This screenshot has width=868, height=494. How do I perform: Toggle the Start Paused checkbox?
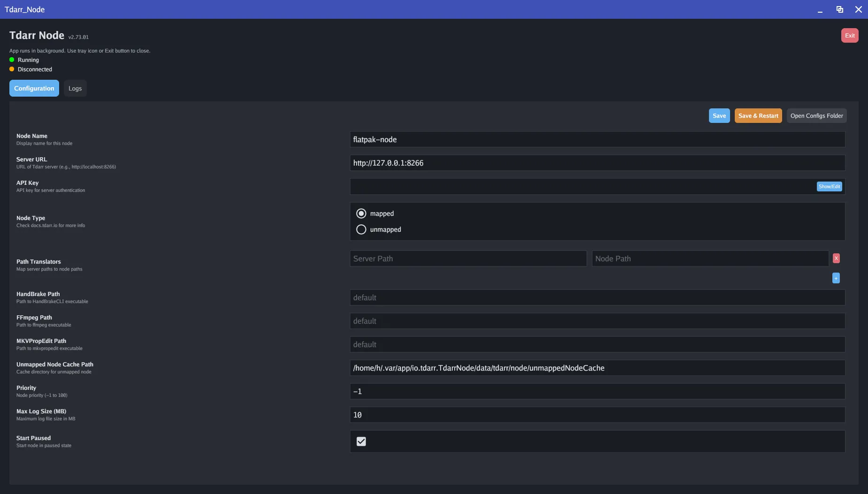tap(361, 441)
